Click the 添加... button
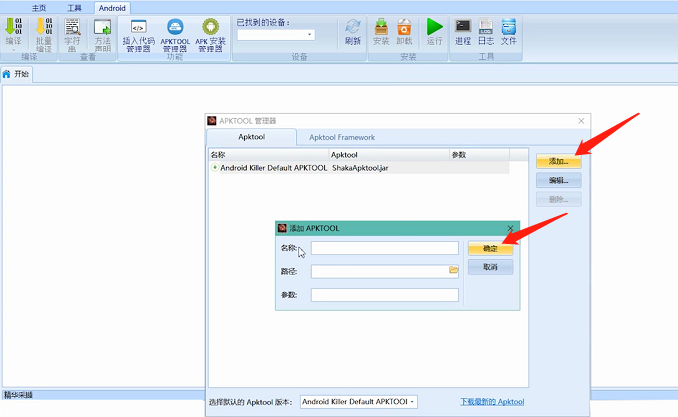678x417 pixels. 559,161
